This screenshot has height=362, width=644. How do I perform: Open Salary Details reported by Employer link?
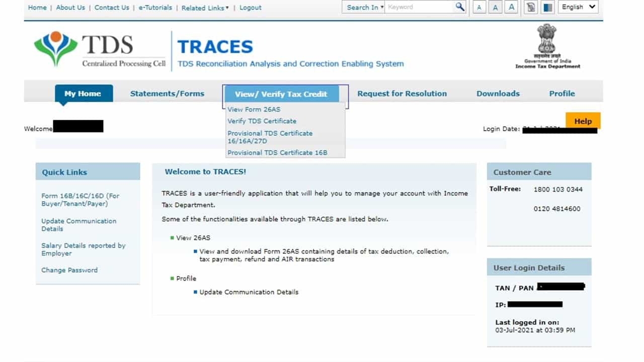click(x=83, y=249)
